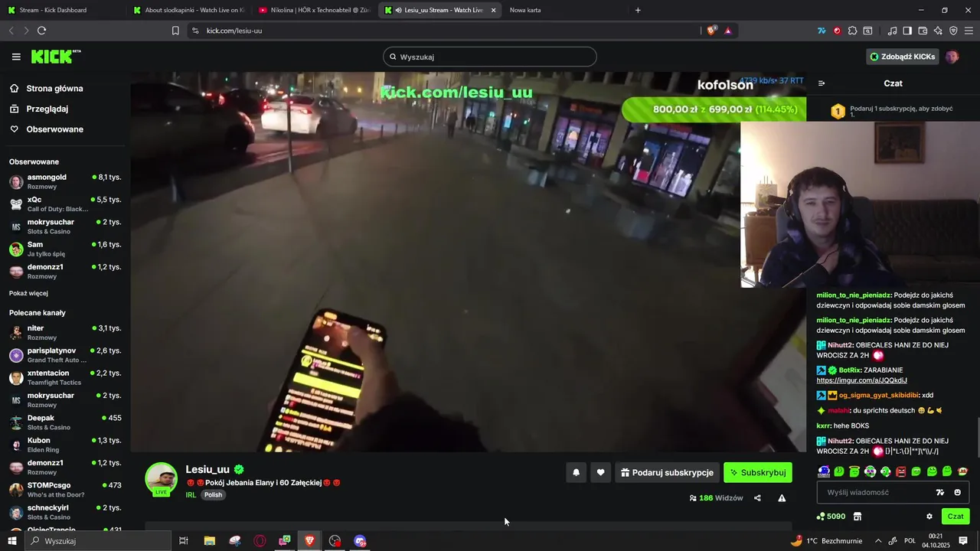Report stream with warning triangle icon
Image resolution: width=980 pixels, height=551 pixels.
(x=782, y=498)
